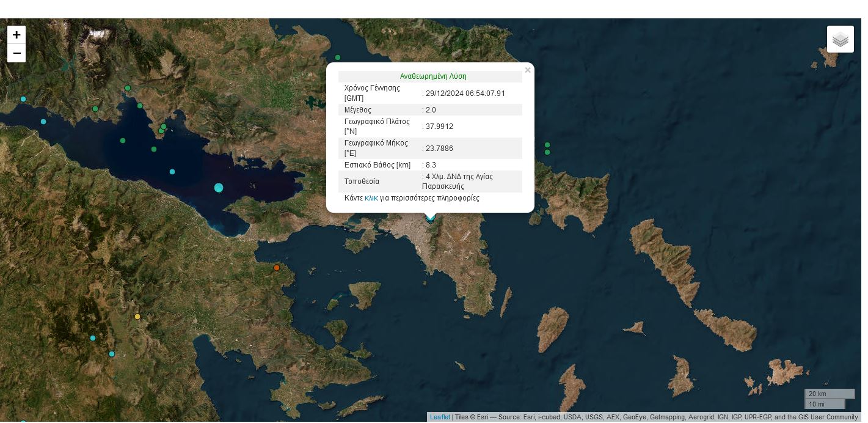Select upper of two green markers right of popup
The width and height of the screenshot is (868, 423).
(547, 145)
